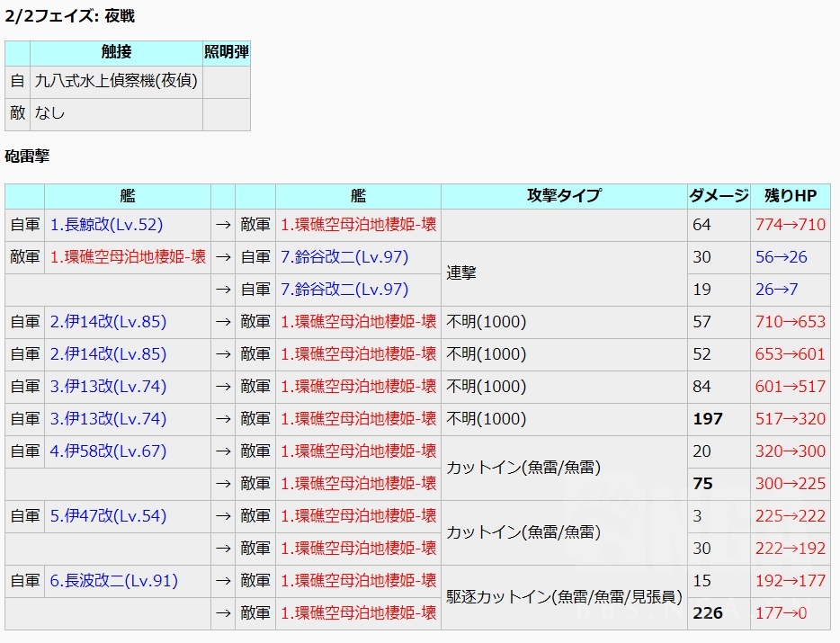The height and width of the screenshot is (643, 840).
Task: Click the 6.長波改二(Lv.91) ship name
Action: coord(113,581)
